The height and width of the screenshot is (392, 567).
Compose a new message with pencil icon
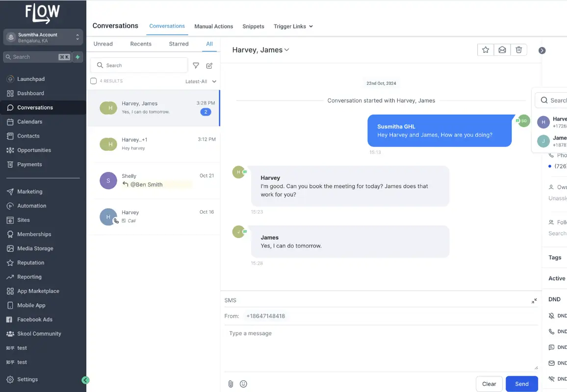pos(209,65)
